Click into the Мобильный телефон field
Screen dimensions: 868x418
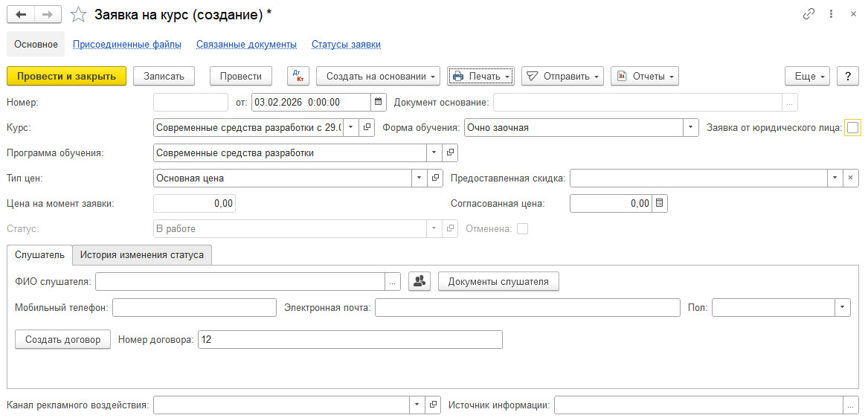pos(194,307)
